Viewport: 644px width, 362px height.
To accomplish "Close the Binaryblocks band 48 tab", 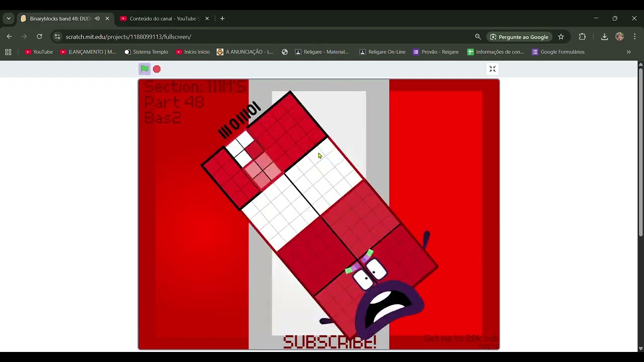I will [x=107, y=19].
